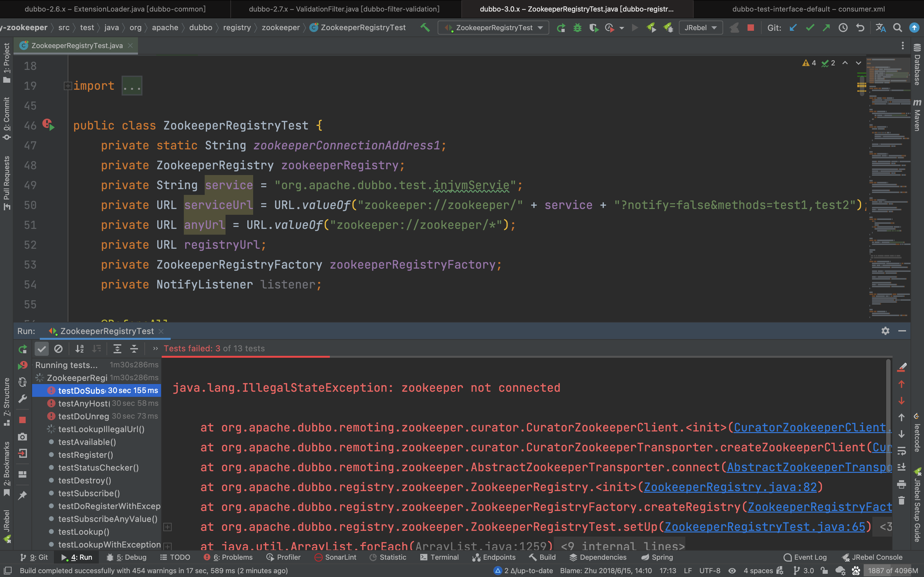Open Run panel settings gear
Viewport: 924px width, 577px height.
click(x=885, y=331)
